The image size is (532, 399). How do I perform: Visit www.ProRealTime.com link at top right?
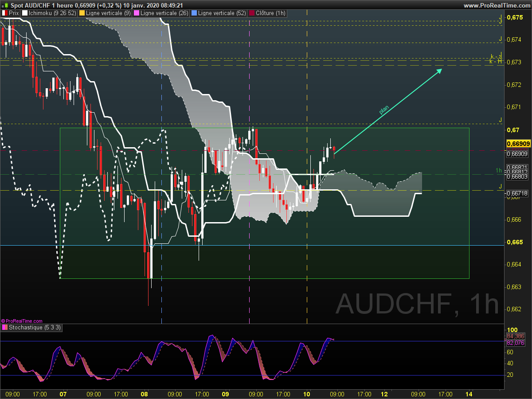497,5
